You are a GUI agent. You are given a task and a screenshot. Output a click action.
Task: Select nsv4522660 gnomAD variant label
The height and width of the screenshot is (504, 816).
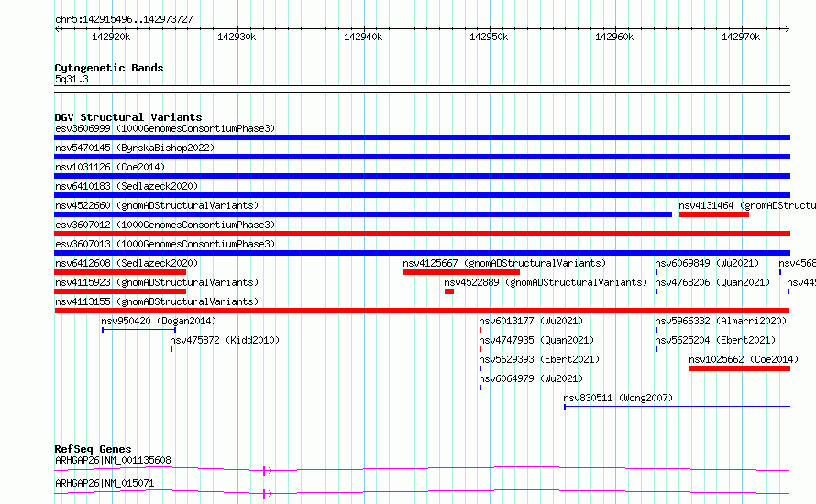tap(157, 205)
